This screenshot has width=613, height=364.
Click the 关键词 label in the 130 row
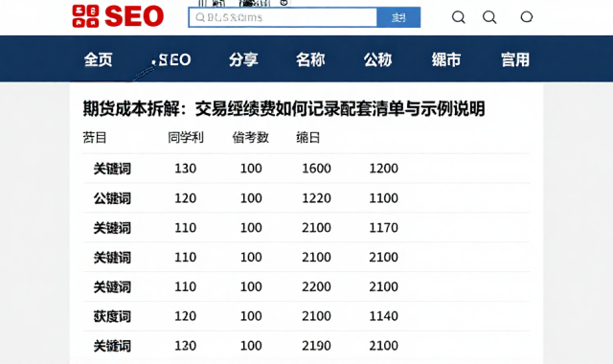click(112, 169)
